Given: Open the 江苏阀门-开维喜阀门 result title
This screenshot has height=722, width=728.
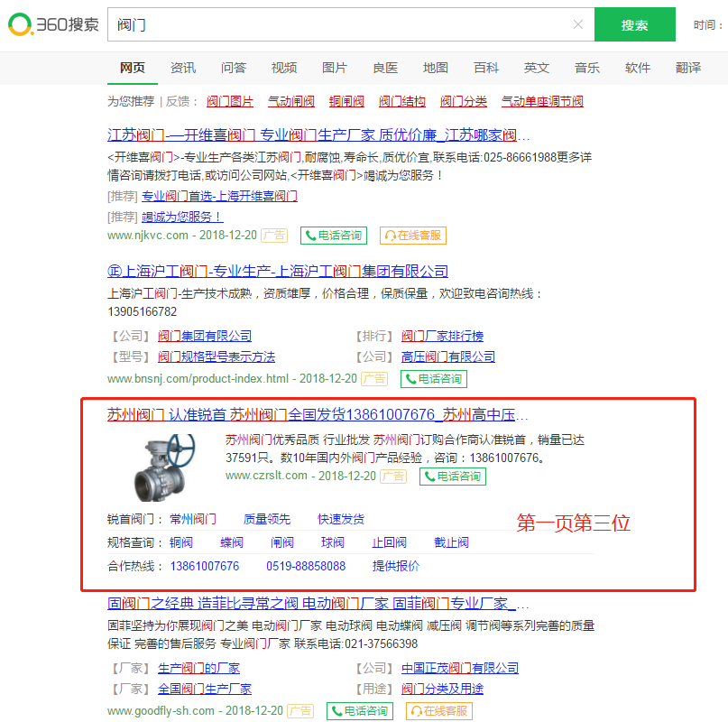Looking at the screenshot, I should coord(318,135).
